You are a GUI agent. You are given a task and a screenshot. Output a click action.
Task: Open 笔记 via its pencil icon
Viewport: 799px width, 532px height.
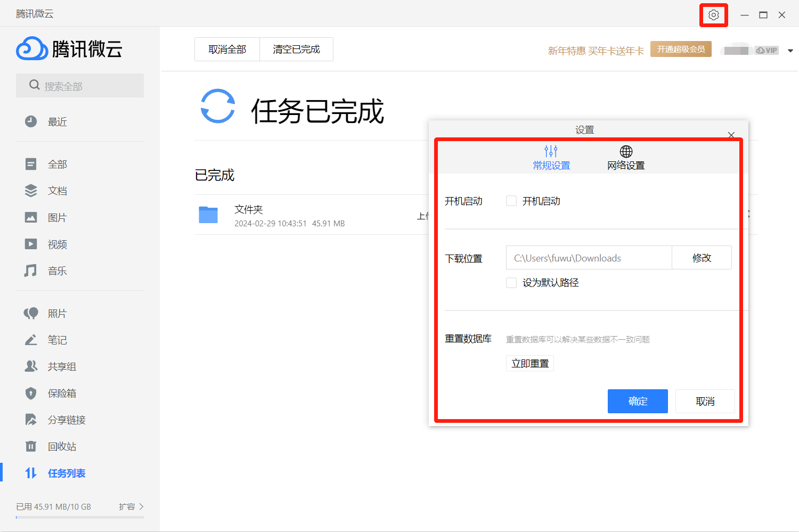(31, 340)
